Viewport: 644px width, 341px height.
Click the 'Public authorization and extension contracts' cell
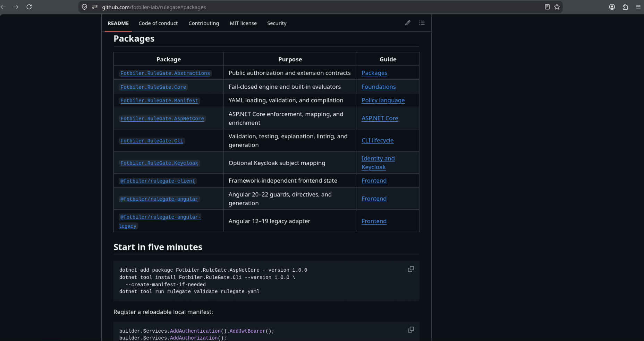pyautogui.click(x=290, y=73)
